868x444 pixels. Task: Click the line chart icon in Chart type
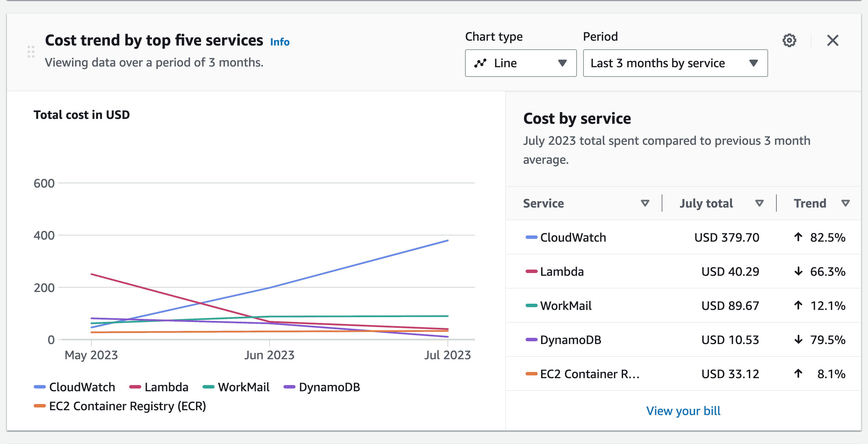click(480, 63)
